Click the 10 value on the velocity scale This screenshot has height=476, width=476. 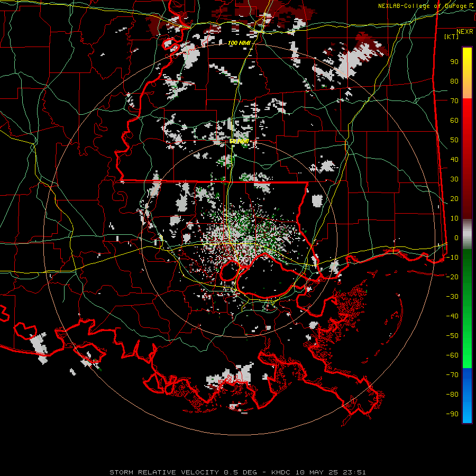click(x=454, y=218)
